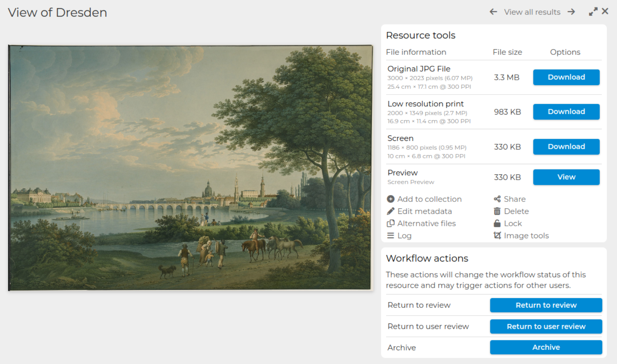The width and height of the screenshot is (617, 364).
Task: Click the Delete trash icon
Action: pos(497,211)
